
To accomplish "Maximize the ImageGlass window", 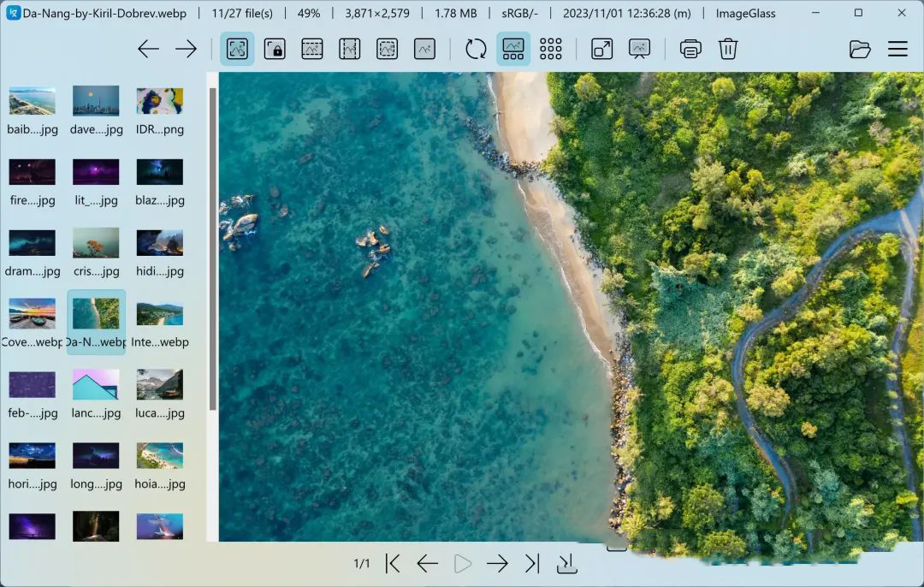I will 859,12.
